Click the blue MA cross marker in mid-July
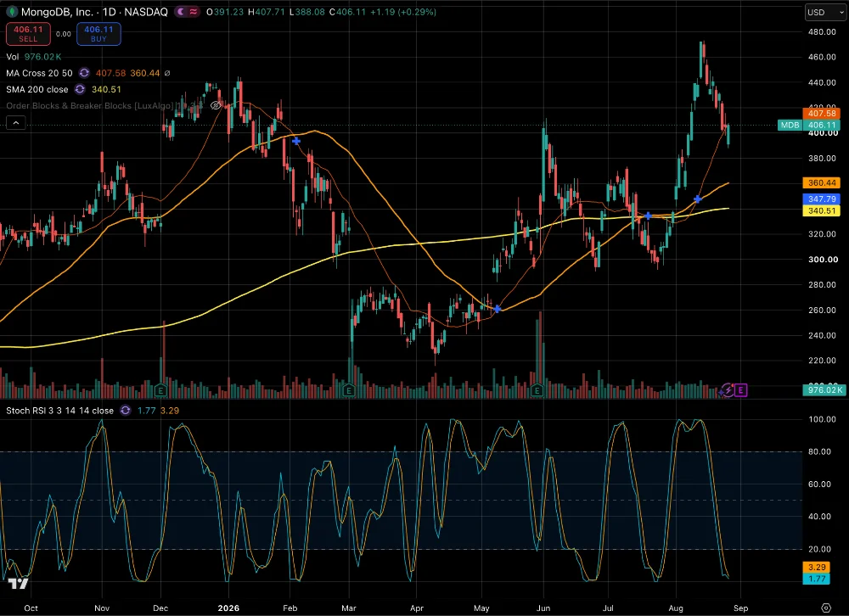Screen dimensions: 849x616 click(648, 216)
